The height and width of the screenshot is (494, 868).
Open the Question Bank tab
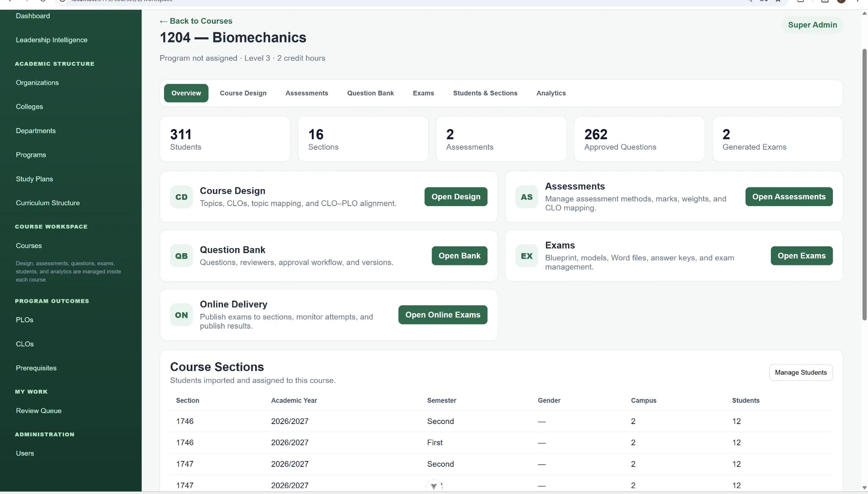click(370, 93)
